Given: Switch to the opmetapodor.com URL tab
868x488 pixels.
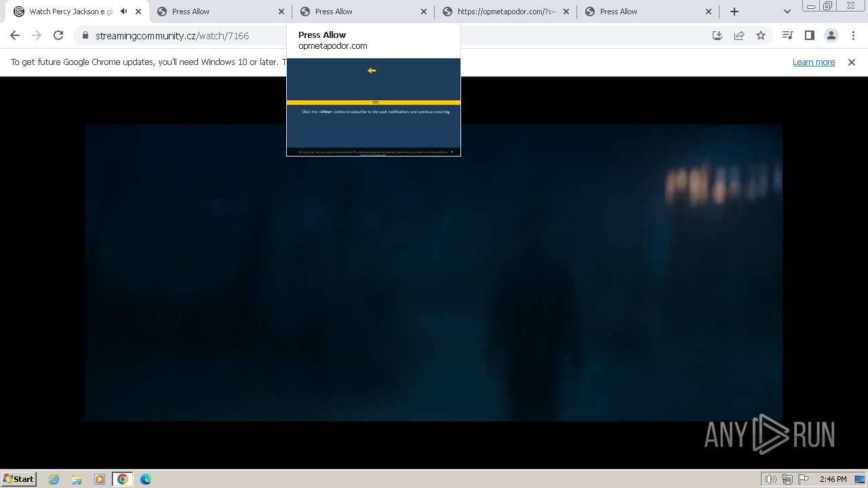Looking at the screenshot, I should pos(507,12).
